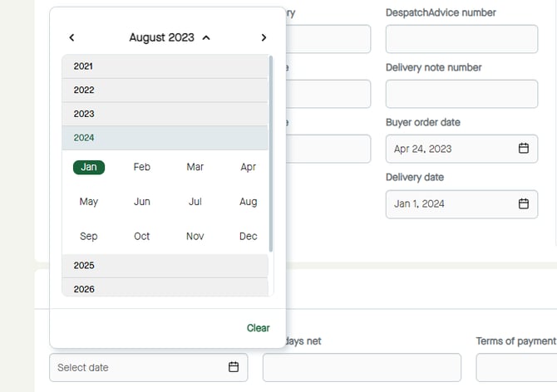Expand year 2023 in the list
The height and width of the screenshot is (392, 557).
pyautogui.click(x=165, y=114)
